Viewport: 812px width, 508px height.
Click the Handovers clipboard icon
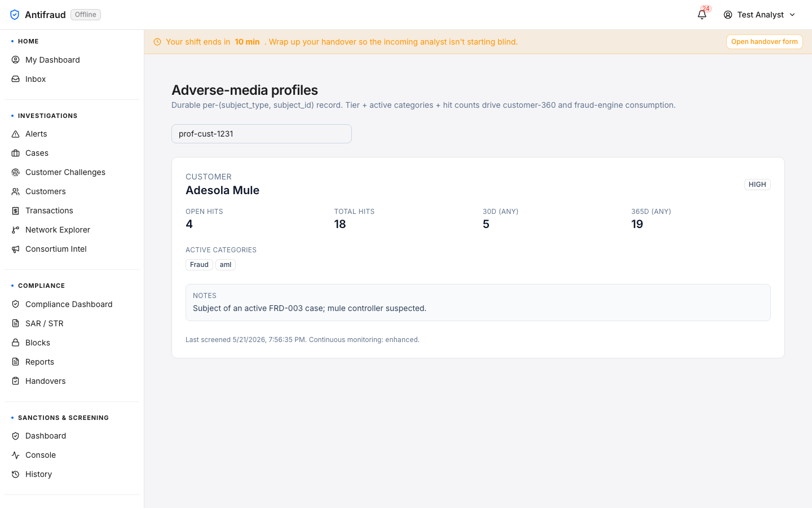[16, 381]
